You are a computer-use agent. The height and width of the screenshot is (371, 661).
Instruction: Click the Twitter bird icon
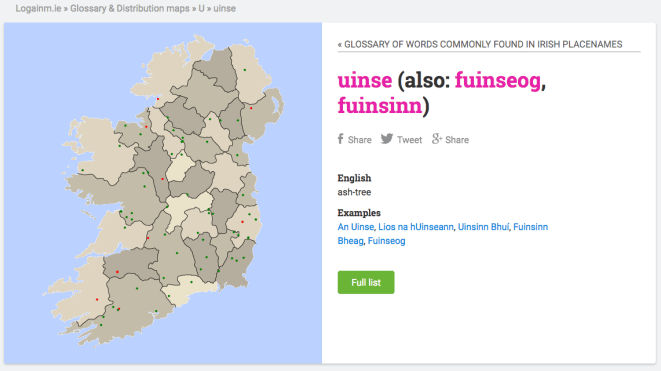387,139
